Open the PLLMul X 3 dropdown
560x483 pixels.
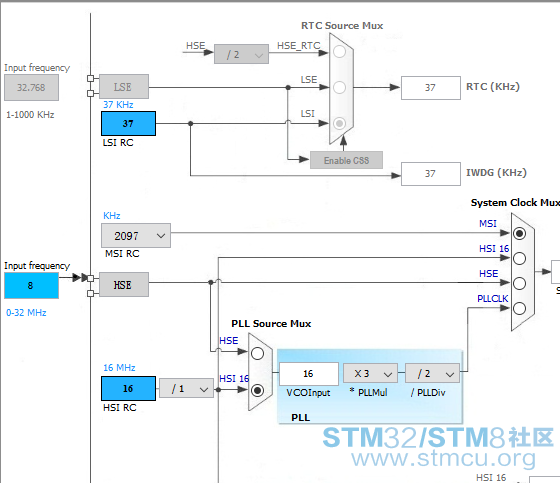click(x=370, y=373)
